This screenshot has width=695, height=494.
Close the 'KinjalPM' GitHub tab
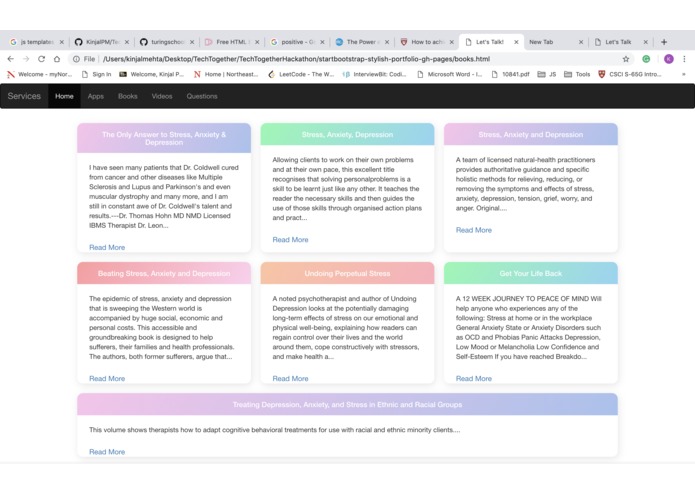point(127,42)
